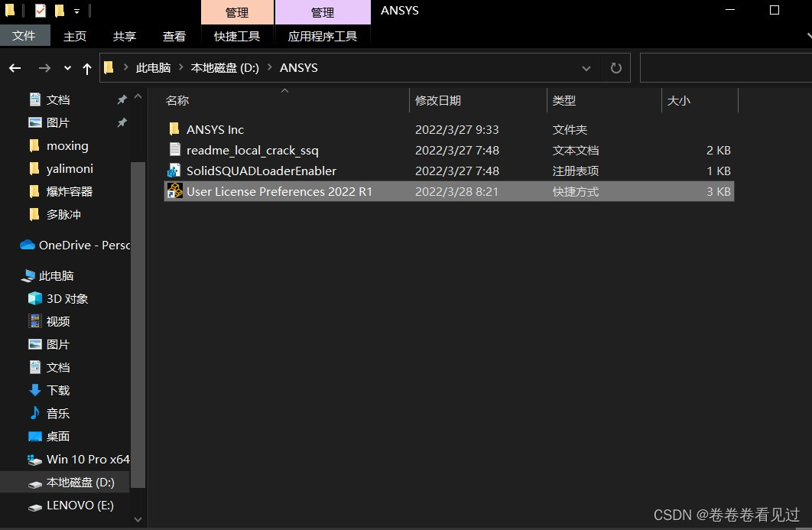Click the moxing folder icon
The width and height of the screenshot is (812, 530).
coord(34,145)
